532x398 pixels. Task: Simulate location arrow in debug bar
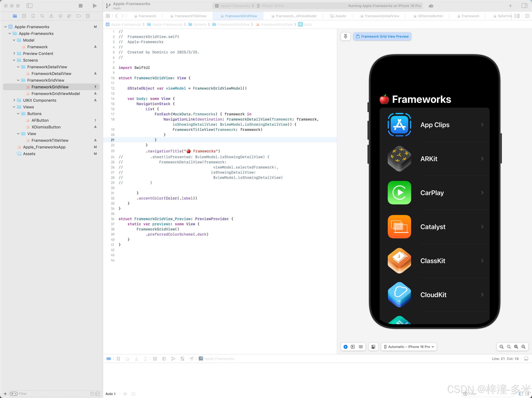click(x=191, y=359)
